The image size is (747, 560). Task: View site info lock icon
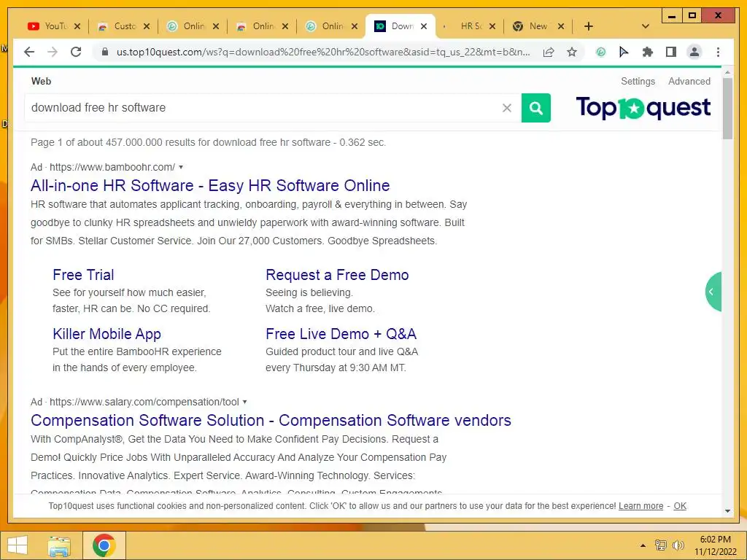tap(105, 52)
